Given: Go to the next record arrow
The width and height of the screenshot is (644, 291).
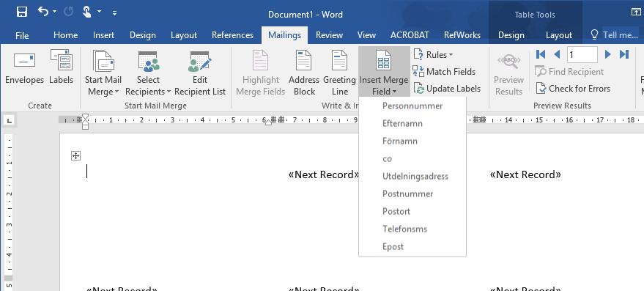Looking at the screenshot, I should [608, 54].
